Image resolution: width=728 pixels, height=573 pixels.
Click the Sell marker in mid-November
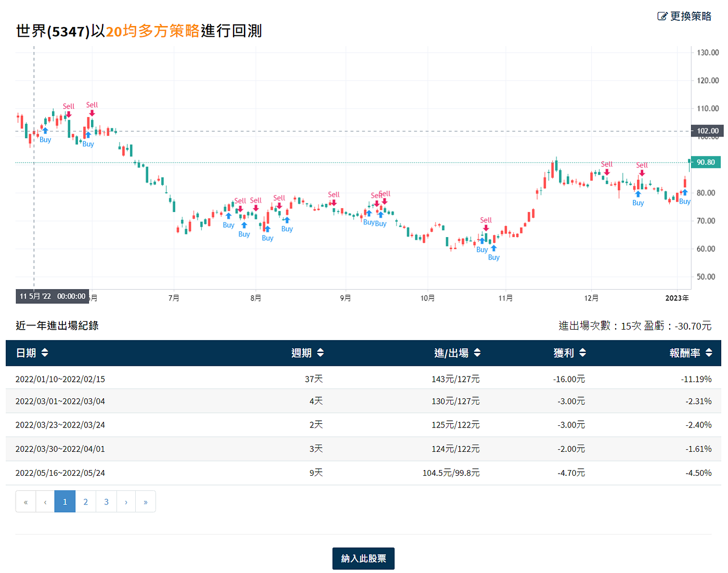pos(486,224)
